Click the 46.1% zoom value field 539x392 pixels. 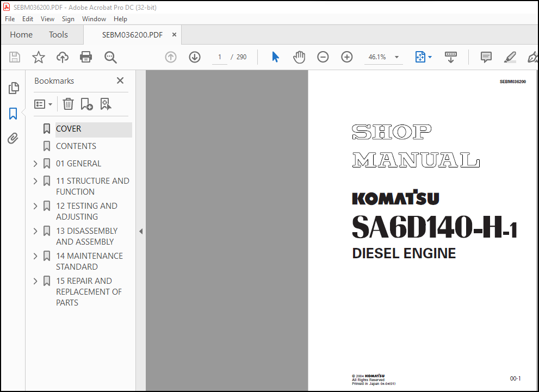click(x=377, y=57)
